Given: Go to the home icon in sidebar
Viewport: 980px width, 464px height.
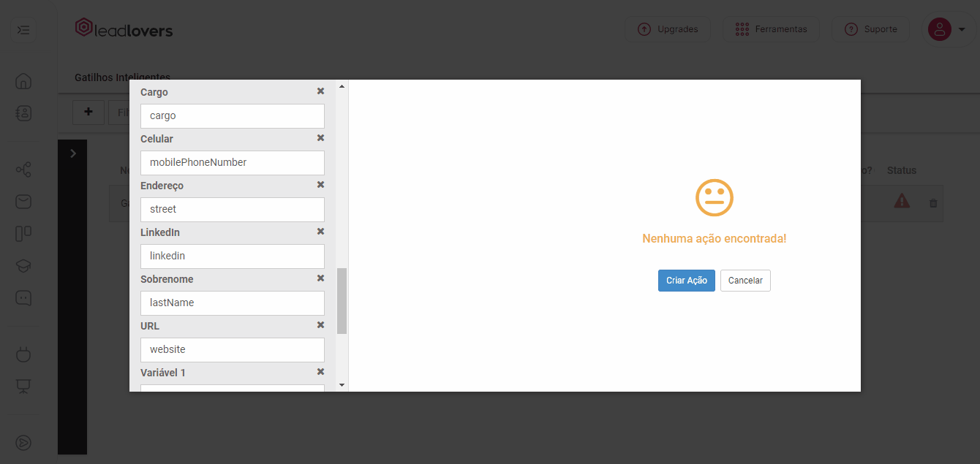Looking at the screenshot, I should pos(23,81).
